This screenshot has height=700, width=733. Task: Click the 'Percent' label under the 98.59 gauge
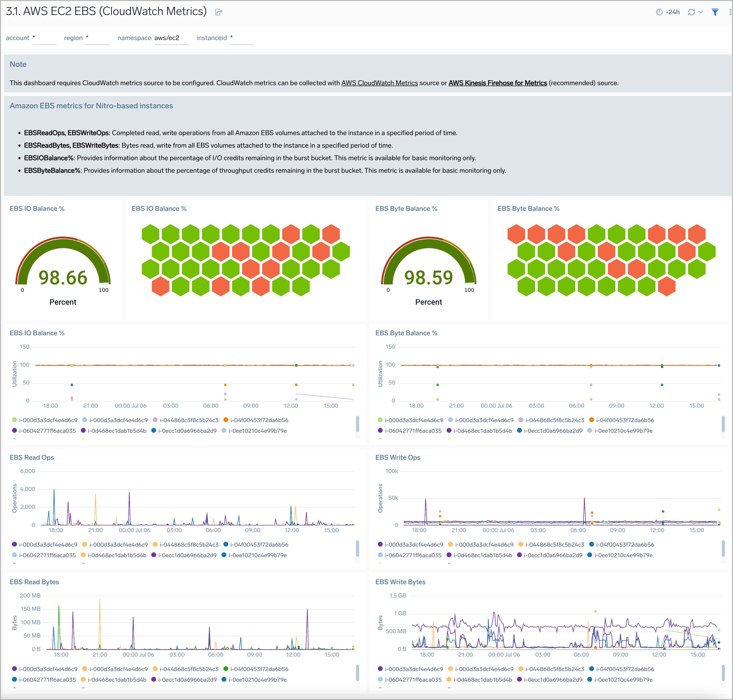click(x=429, y=302)
